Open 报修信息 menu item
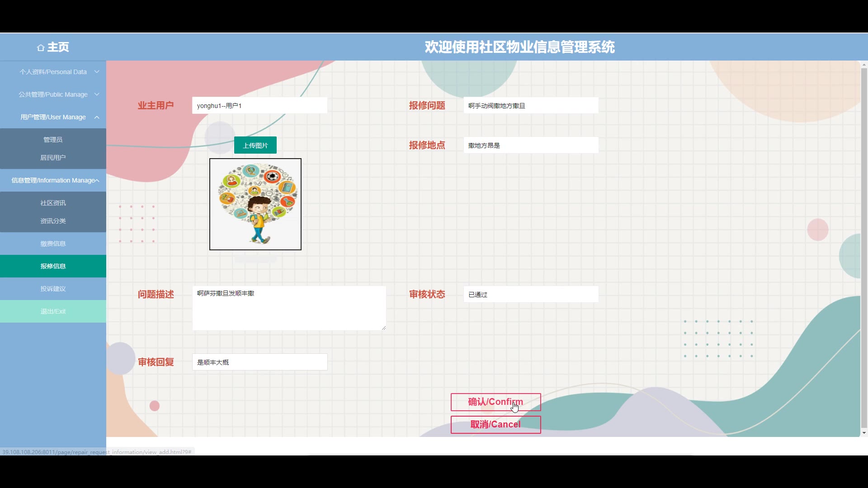The width and height of the screenshot is (868, 488). (53, 266)
